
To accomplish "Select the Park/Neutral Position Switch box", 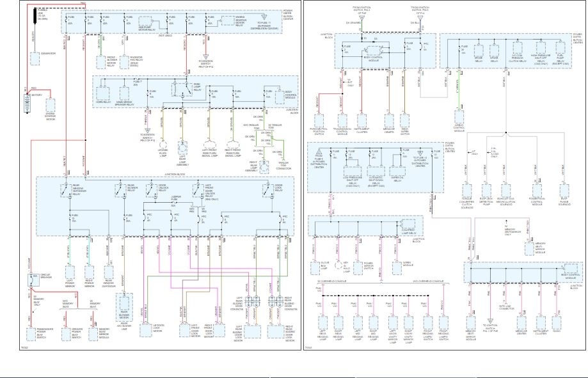I will [x=319, y=121].
